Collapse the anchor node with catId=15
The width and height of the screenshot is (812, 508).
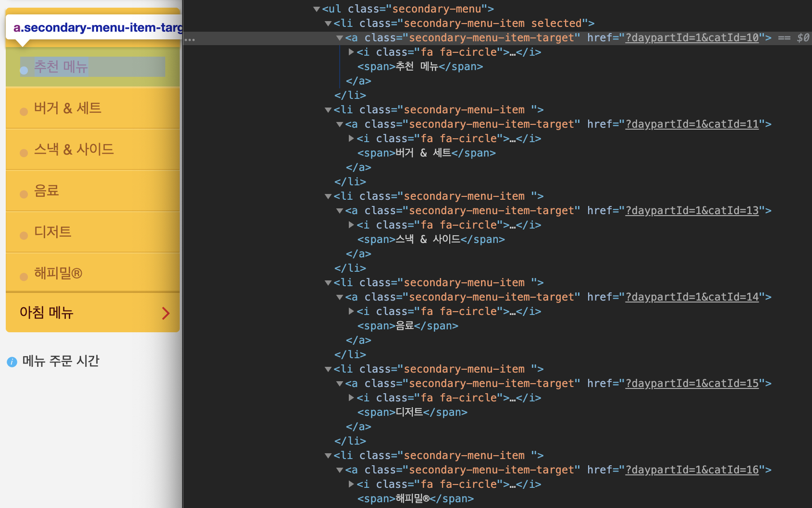point(340,384)
